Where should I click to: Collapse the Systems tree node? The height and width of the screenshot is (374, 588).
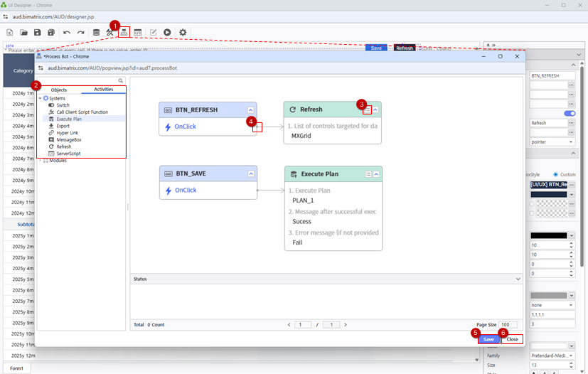pos(40,98)
